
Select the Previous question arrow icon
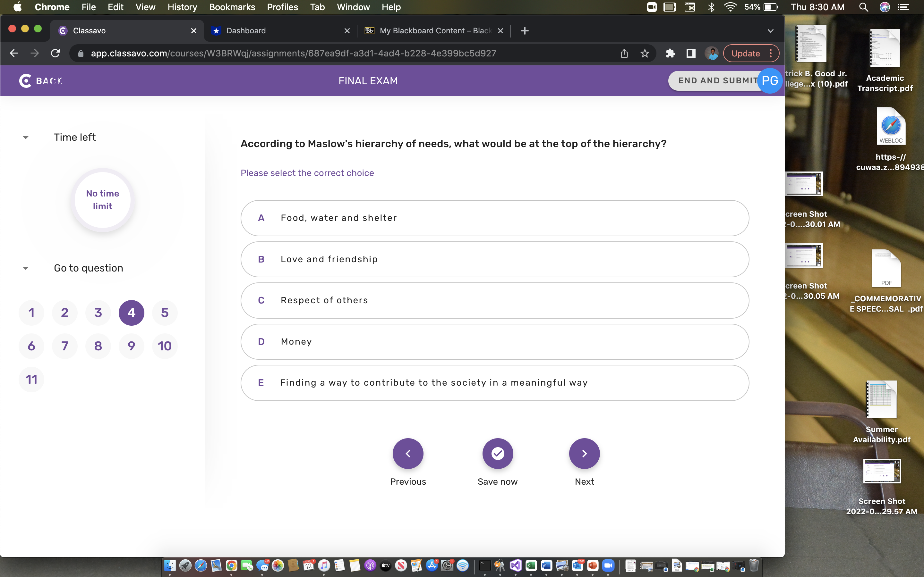point(408,453)
